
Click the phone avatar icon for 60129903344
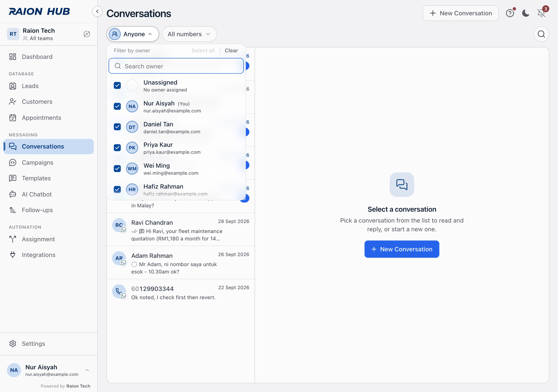click(119, 291)
